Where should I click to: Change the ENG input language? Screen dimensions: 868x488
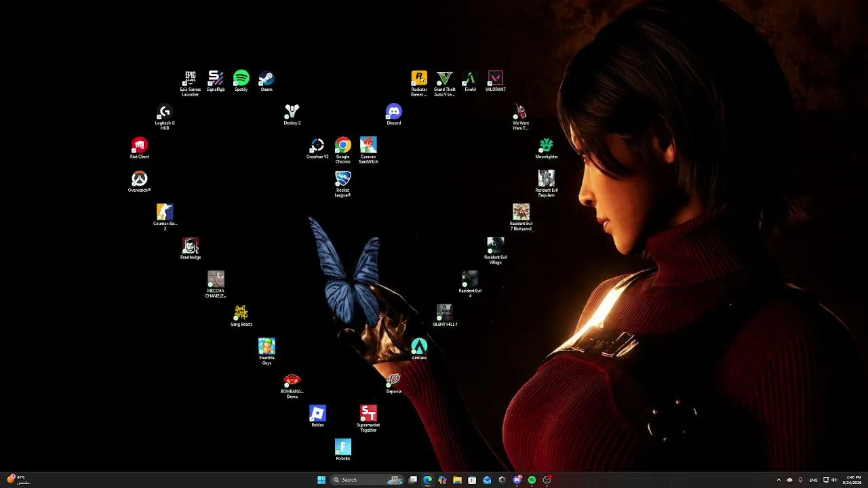pos(813,480)
